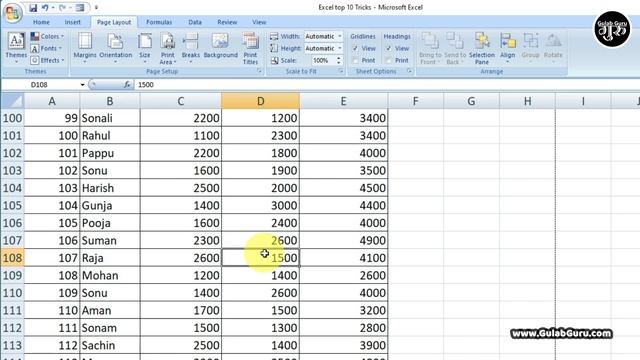640x360 pixels.
Task: Open Scale to Fit dialog launcher
Action: click(x=341, y=71)
